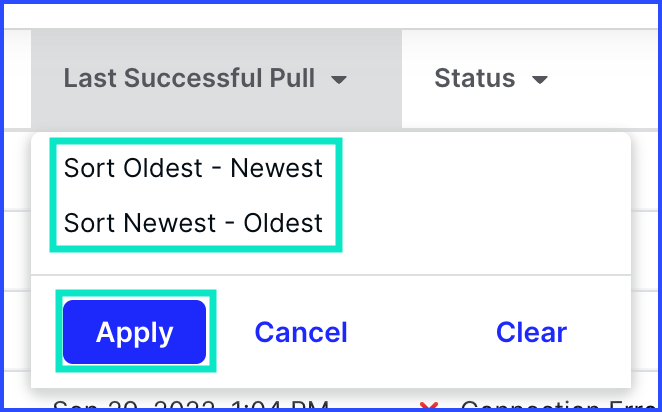Click the divider line above Apply
Viewport: 662px width, 412px height.
click(331, 275)
